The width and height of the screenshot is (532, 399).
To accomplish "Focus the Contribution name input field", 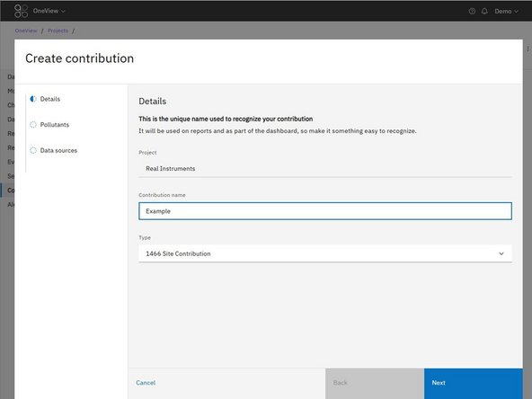I will (x=325, y=211).
